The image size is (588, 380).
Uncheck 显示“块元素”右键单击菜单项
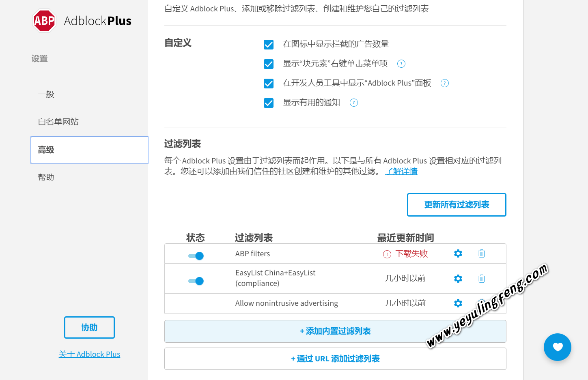[x=269, y=64]
